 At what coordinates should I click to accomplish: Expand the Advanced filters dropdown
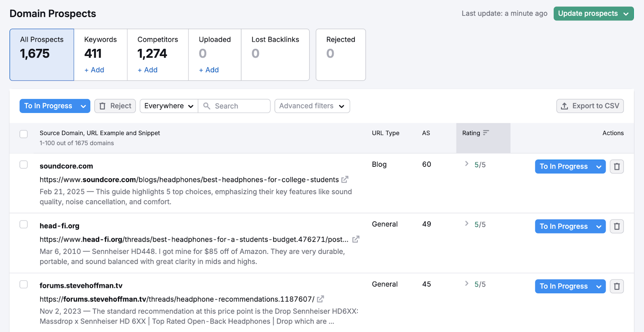[312, 106]
